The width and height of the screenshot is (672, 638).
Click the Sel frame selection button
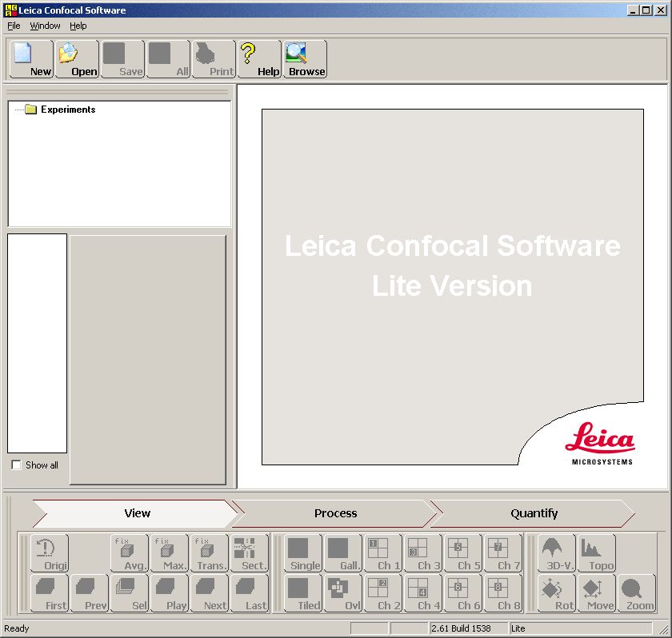point(130,593)
